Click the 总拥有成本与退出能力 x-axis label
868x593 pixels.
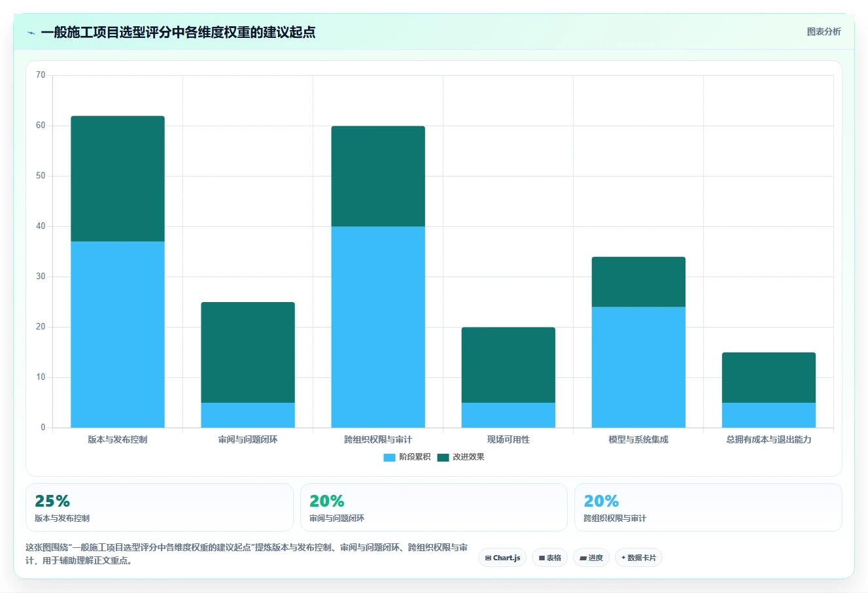[x=769, y=439]
